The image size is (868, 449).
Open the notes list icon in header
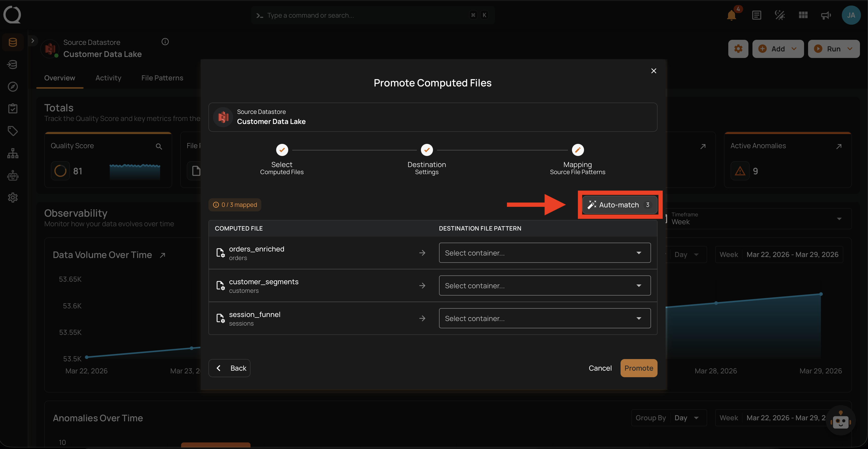point(756,15)
